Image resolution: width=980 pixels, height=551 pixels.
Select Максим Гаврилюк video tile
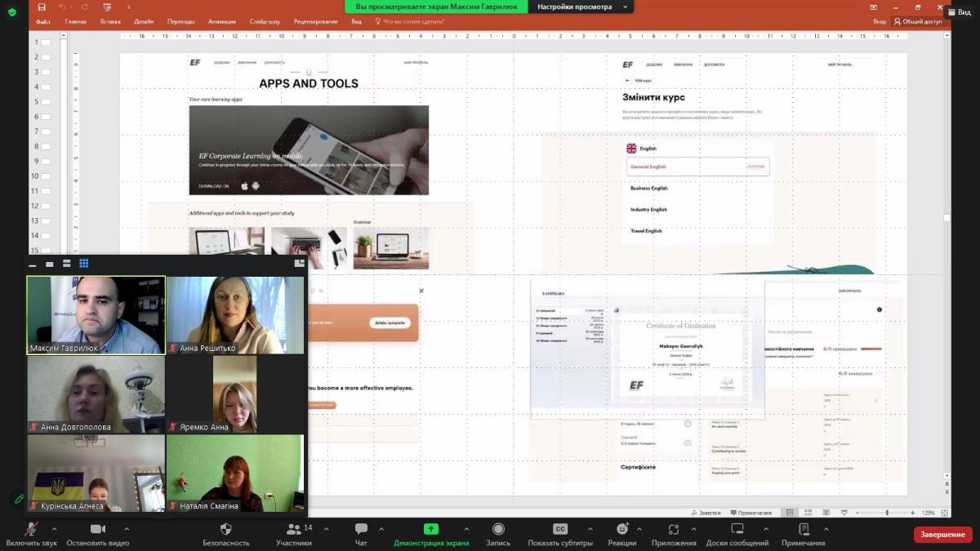click(96, 315)
